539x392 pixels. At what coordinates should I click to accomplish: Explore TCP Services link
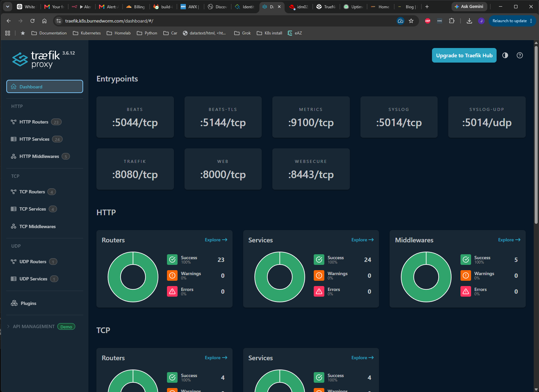coord(362,358)
